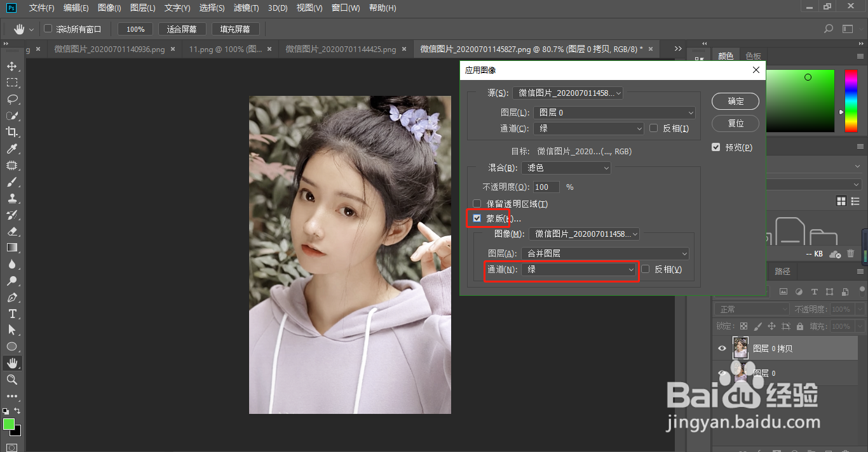The image size is (868, 452).
Task: Open the 混合(B) blending mode dropdown
Action: pyautogui.click(x=566, y=168)
